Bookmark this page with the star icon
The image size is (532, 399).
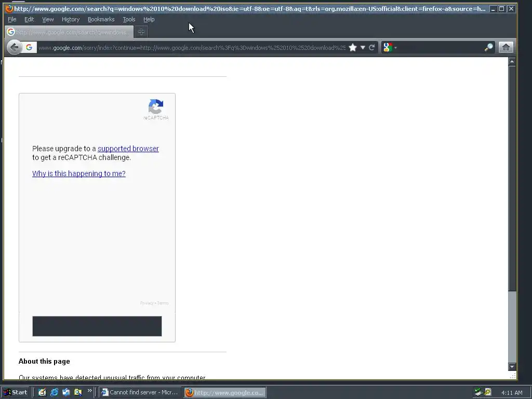tap(353, 47)
